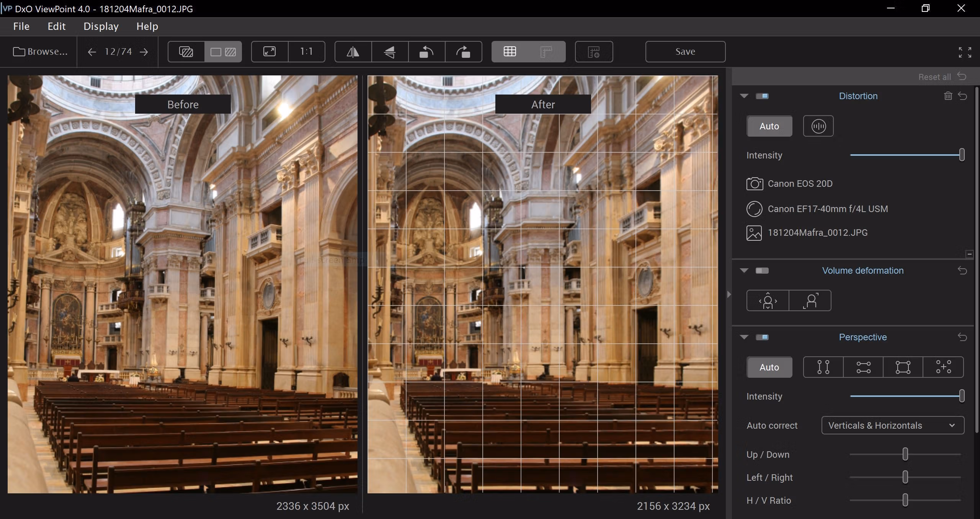The height and width of the screenshot is (519, 980).
Task: Click the right panel scrollbar
Action: (977, 260)
